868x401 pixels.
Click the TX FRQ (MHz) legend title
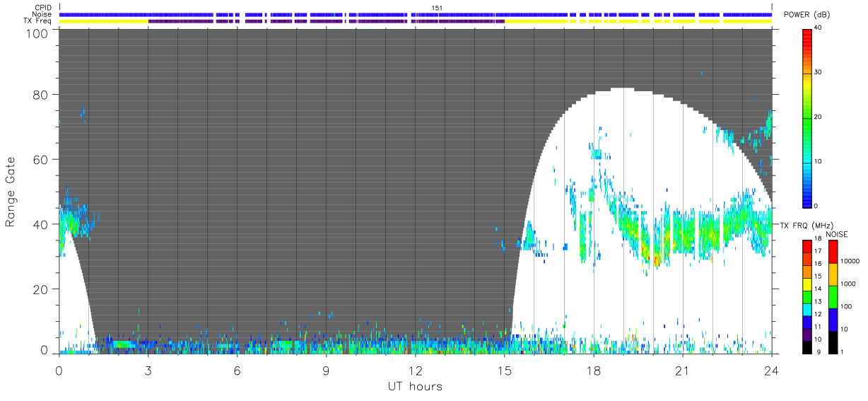808,225
